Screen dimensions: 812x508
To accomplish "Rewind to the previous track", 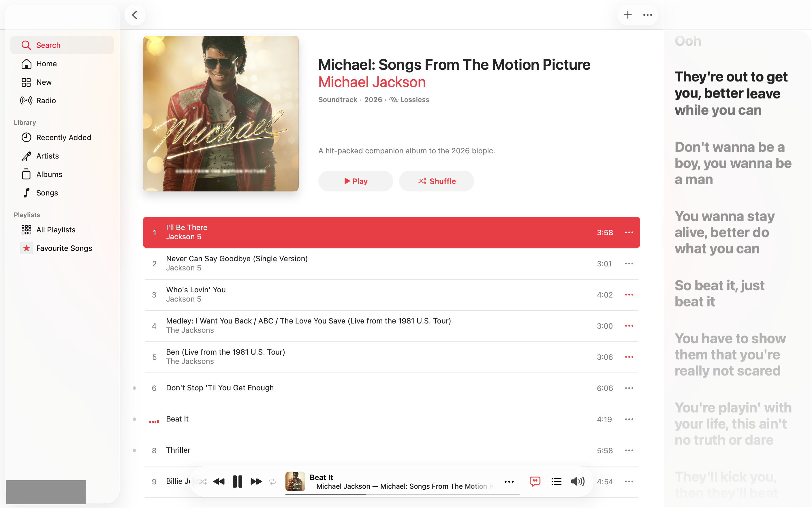I will (219, 481).
